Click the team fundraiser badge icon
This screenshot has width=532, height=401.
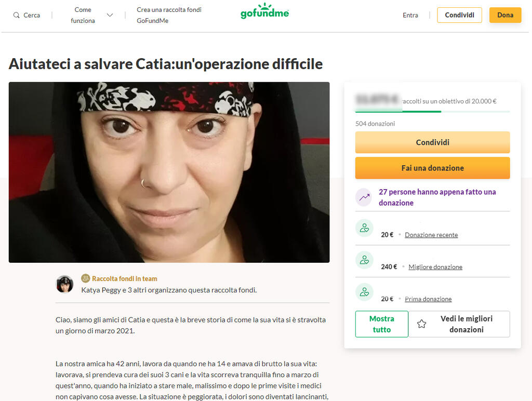coord(86,278)
